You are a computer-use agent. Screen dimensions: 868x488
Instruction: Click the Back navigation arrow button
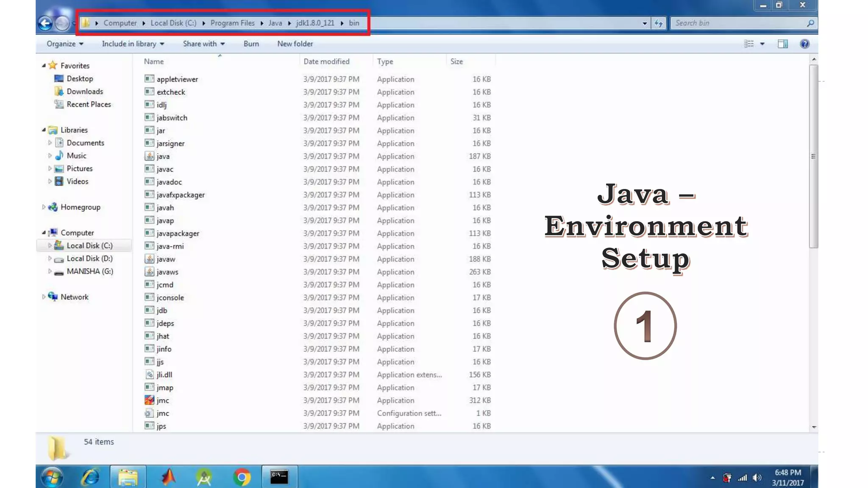click(x=45, y=23)
